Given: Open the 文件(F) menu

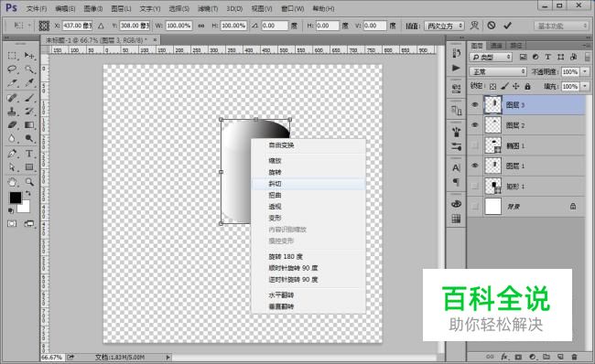Looking at the screenshot, I should click(37, 9).
